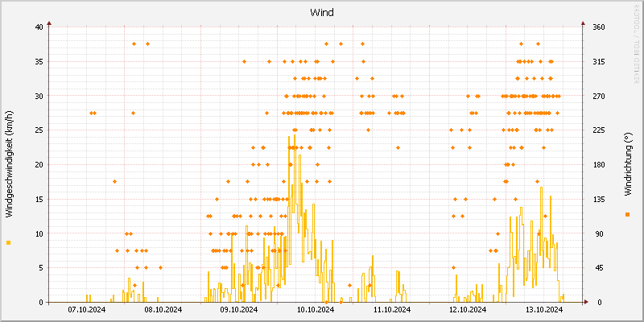Screen dimensions: 644x322
Task: Click the date label 08.10.2024
Action: coord(163,310)
